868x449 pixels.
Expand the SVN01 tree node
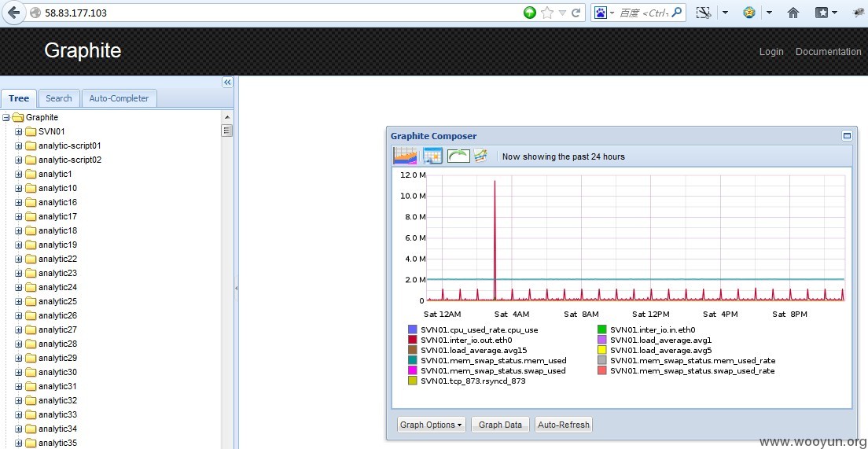pos(19,132)
